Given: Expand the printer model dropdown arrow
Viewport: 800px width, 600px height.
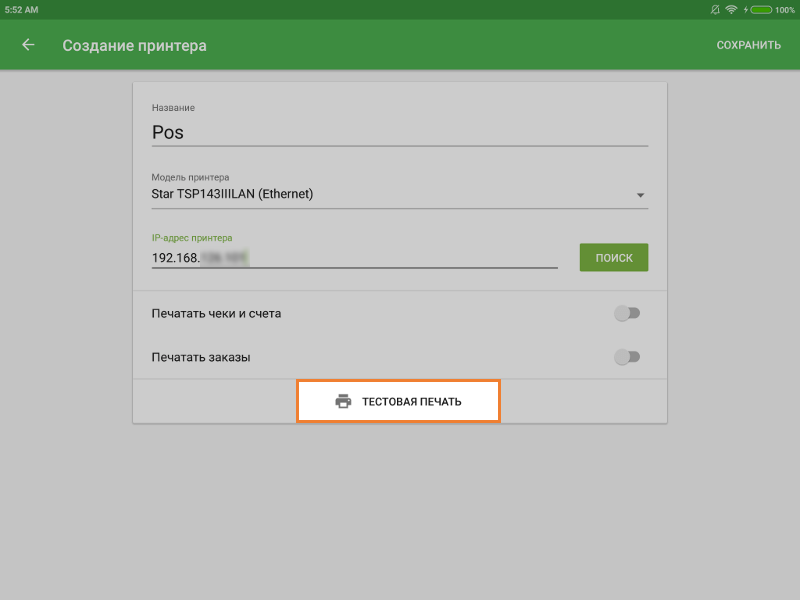Looking at the screenshot, I should [640, 195].
